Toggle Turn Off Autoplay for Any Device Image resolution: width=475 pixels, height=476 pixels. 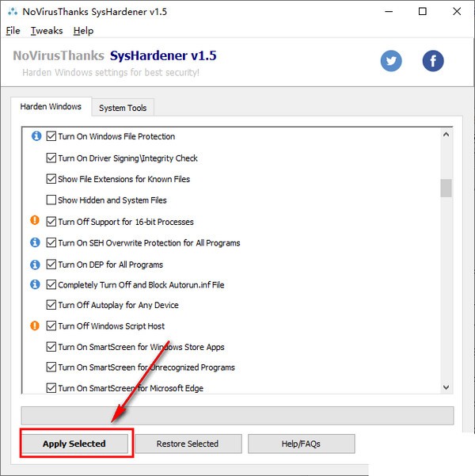pos(51,305)
